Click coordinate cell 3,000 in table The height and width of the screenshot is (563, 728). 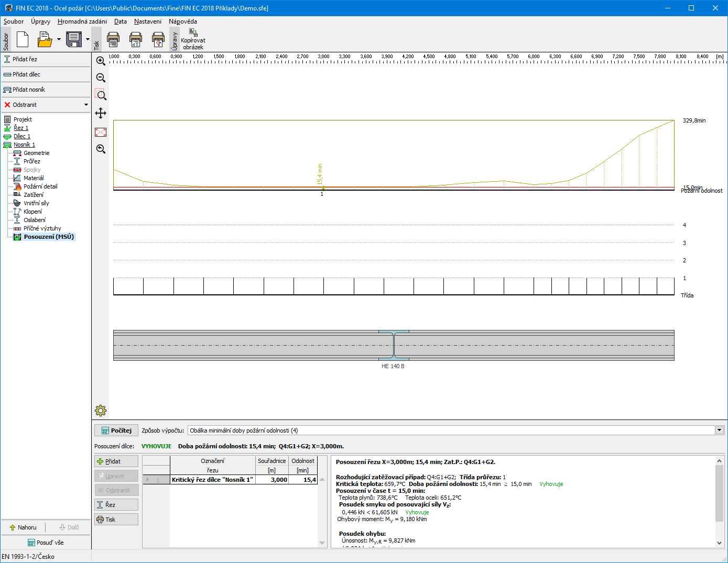pos(272,480)
